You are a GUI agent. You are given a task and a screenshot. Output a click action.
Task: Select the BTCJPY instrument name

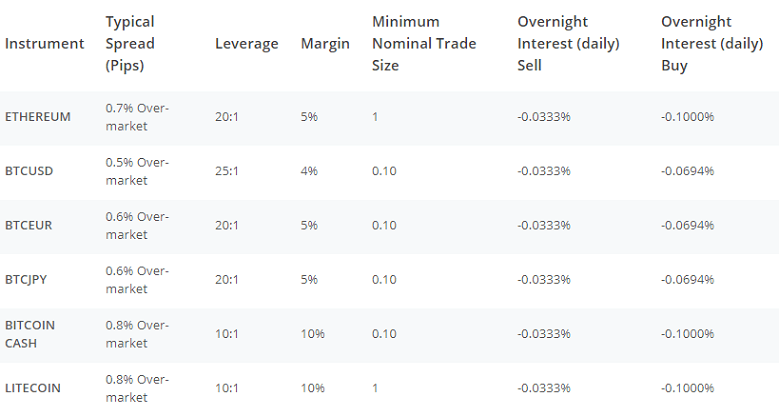click(x=28, y=279)
